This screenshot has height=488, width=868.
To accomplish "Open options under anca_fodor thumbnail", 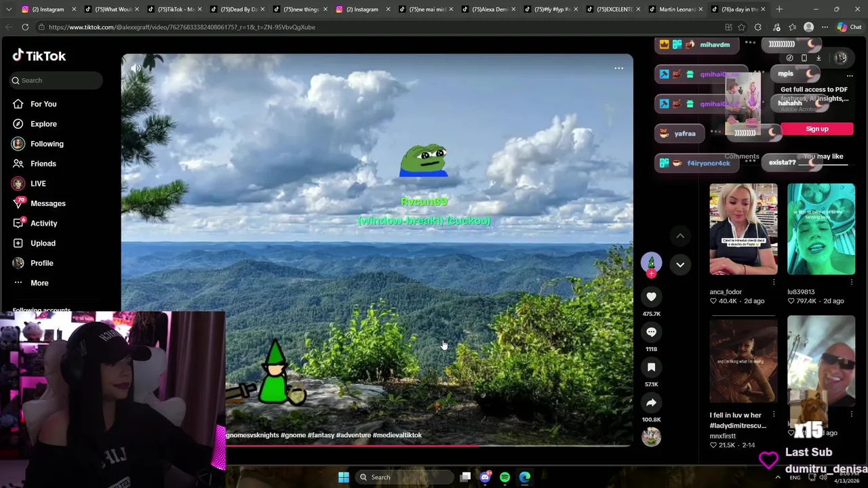I will point(774,282).
